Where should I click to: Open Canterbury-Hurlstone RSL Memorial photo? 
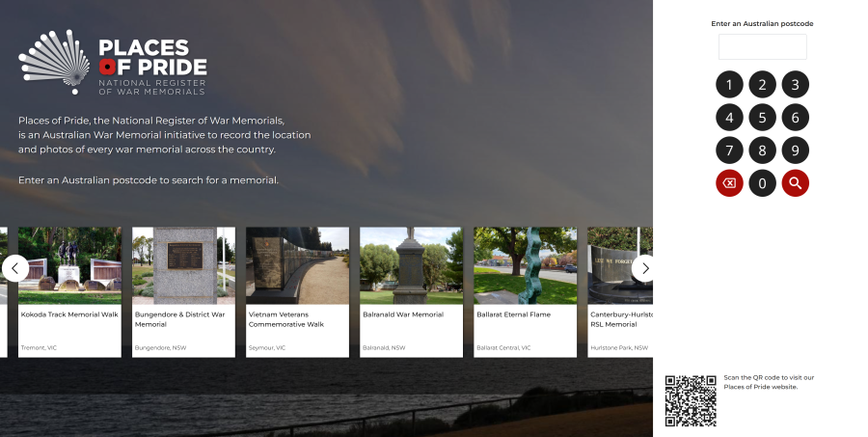coord(620,266)
